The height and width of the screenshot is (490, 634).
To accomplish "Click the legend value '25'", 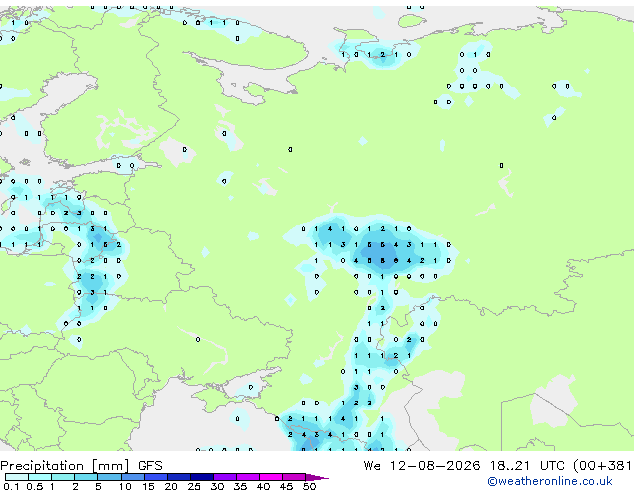I will pyautogui.click(x=194, y=486).
